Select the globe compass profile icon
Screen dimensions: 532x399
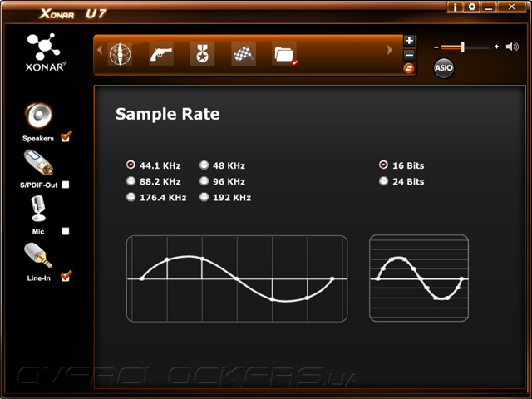point(120,54)
